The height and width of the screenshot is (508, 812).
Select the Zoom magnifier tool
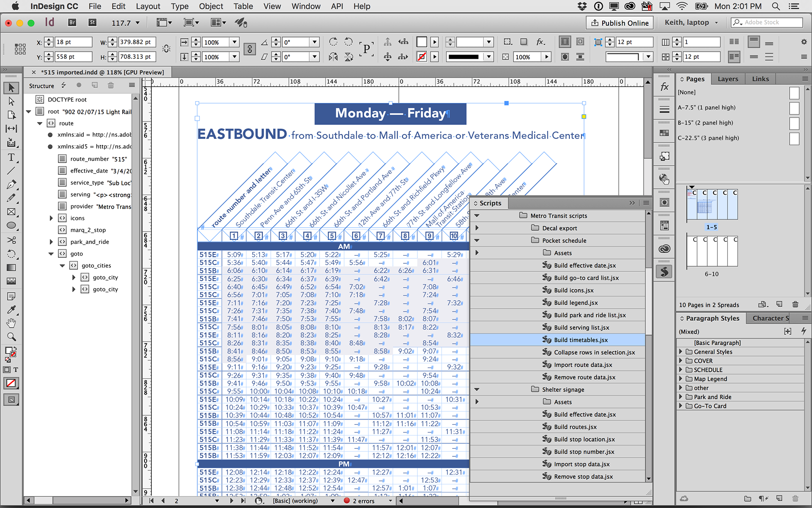tap(11, 337)
